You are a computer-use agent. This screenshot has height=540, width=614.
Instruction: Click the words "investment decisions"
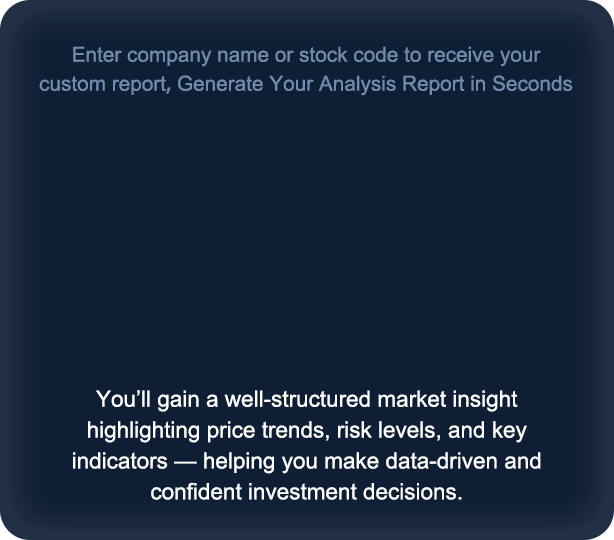pos(348,492)
